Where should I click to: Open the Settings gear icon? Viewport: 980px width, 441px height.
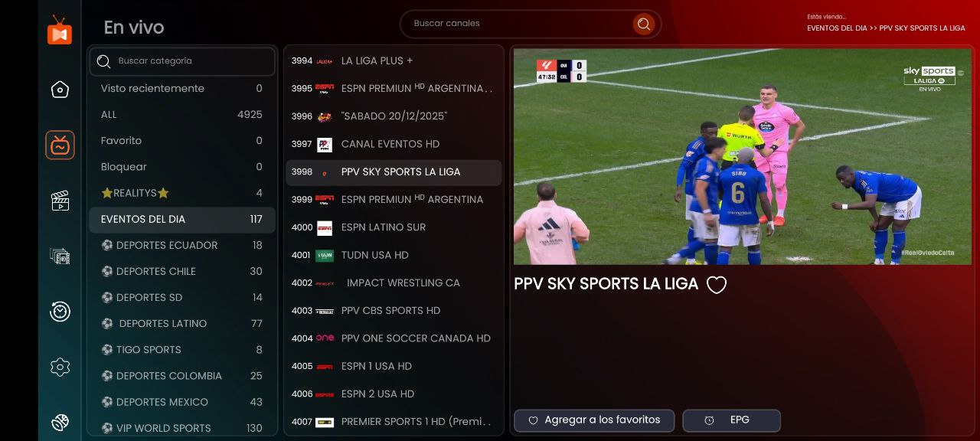click(x=60, y=367)
